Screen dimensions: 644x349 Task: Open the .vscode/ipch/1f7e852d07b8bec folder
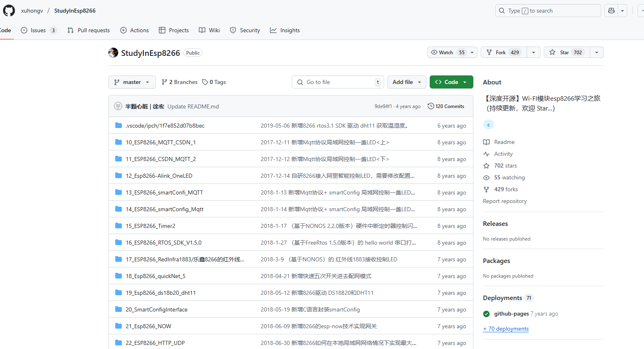165,126
